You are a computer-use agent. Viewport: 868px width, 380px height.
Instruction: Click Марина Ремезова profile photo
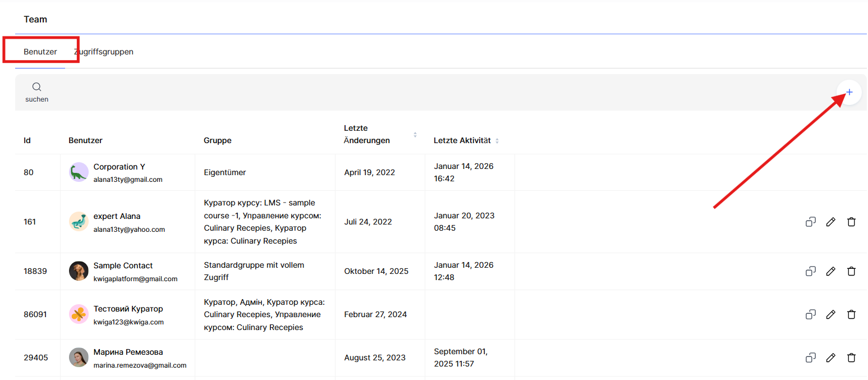click(x=79, y=358)
